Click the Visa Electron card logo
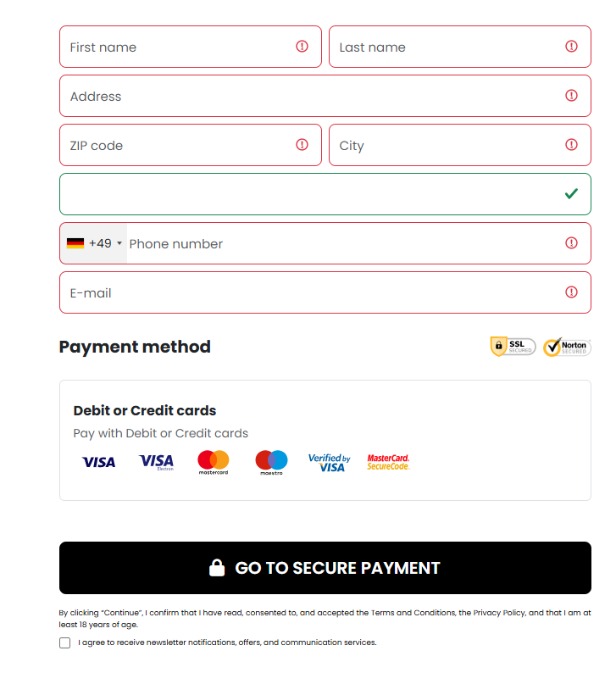616x673 pixels. [156, 462]
